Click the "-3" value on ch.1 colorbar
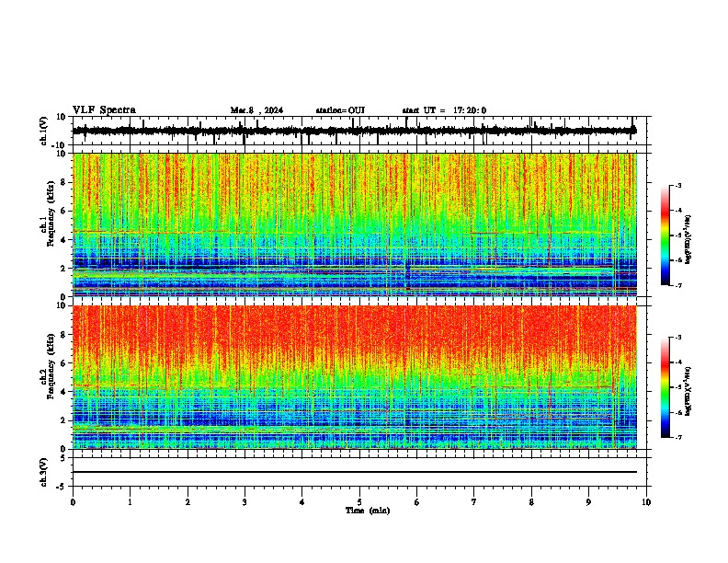 [677, 185]
